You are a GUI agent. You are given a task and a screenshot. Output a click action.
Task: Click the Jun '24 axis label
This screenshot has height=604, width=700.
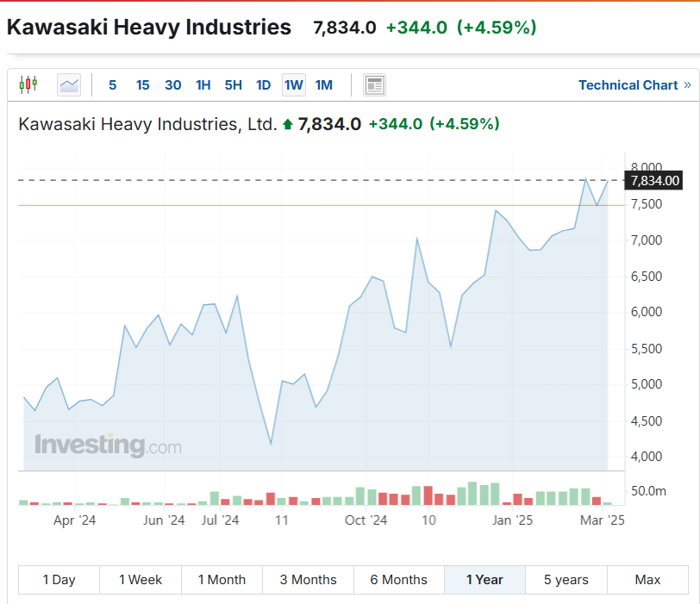(x=164, y=520)
